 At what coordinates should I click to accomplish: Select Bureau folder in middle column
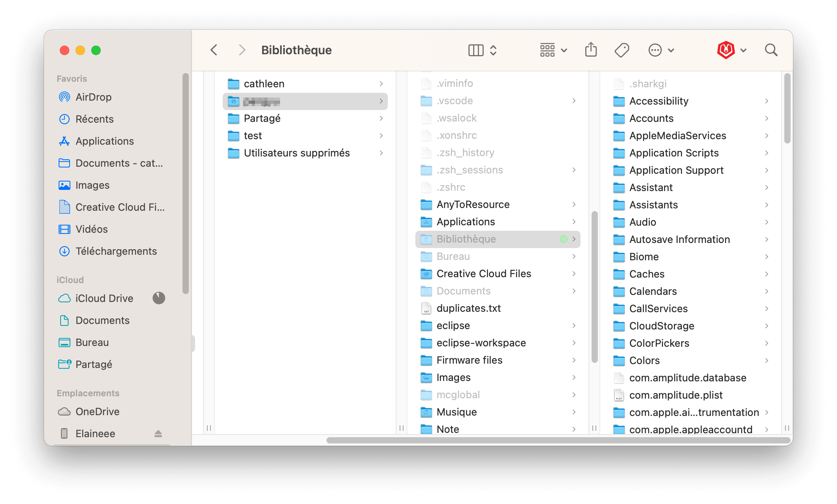(498, 256)
